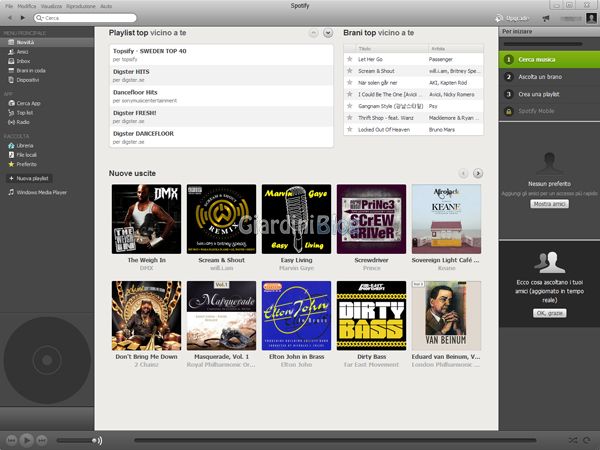
Task: Toggle repeat playback
Action: click(x=587, y=440)
